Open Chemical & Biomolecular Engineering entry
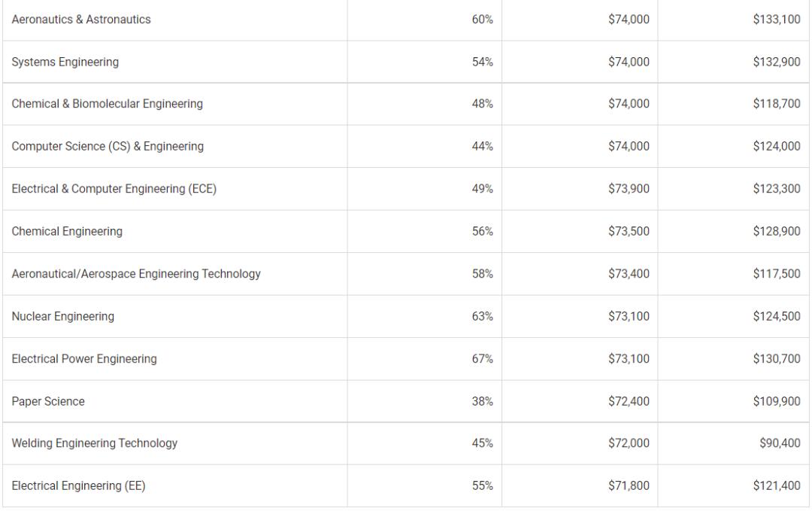Viewport: 812px width, 511px height. click(108, 105)
